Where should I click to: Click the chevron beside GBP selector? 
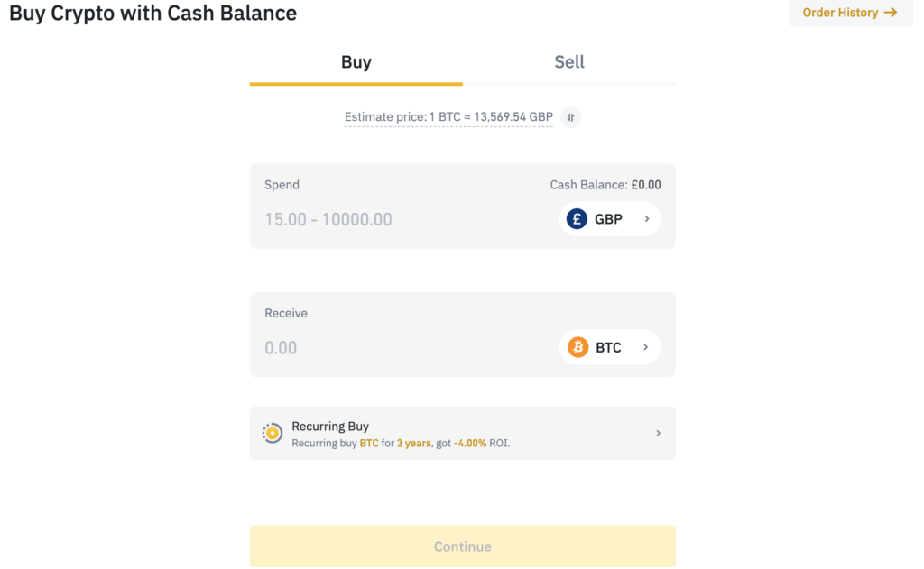(646, 218)
